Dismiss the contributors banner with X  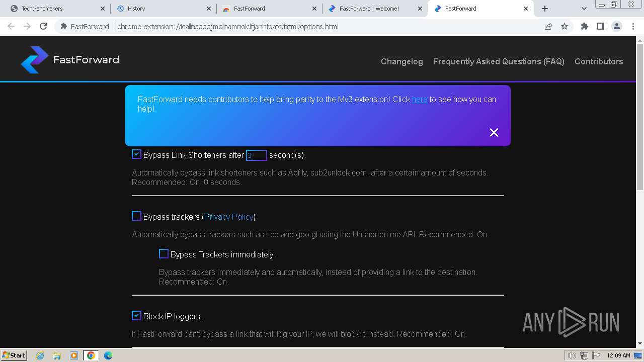pyautogui.click(x=494, y=132)
